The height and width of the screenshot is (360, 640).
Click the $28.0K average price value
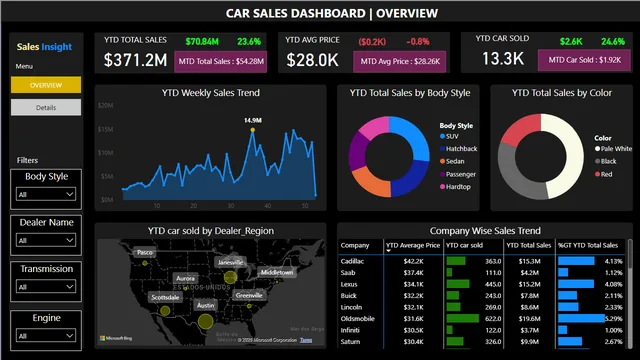[312, 60]
